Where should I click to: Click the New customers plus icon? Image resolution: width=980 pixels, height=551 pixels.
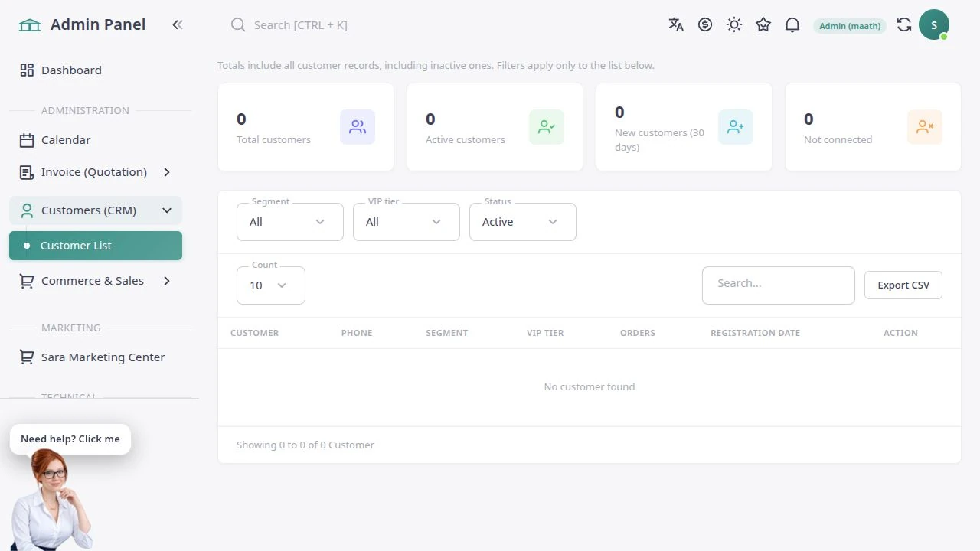tap(736, 127)
